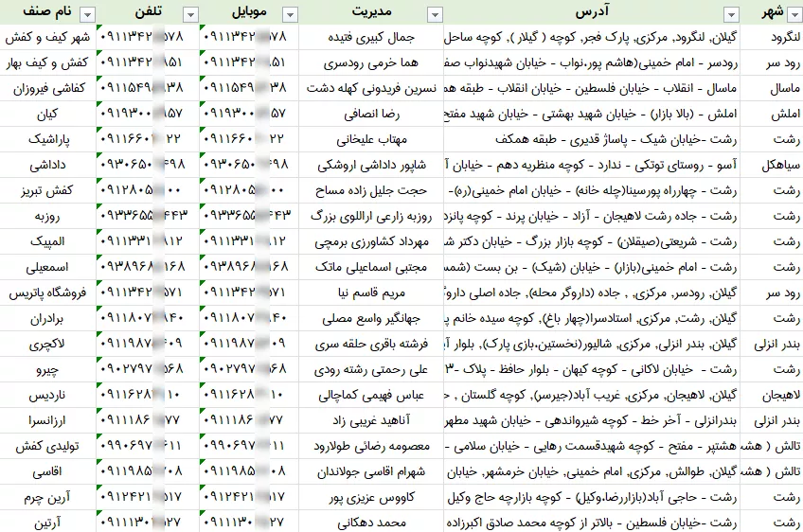803x532 pixels.
Task: Open filter dropdown for مدیریت column
Action: [435, 15]
